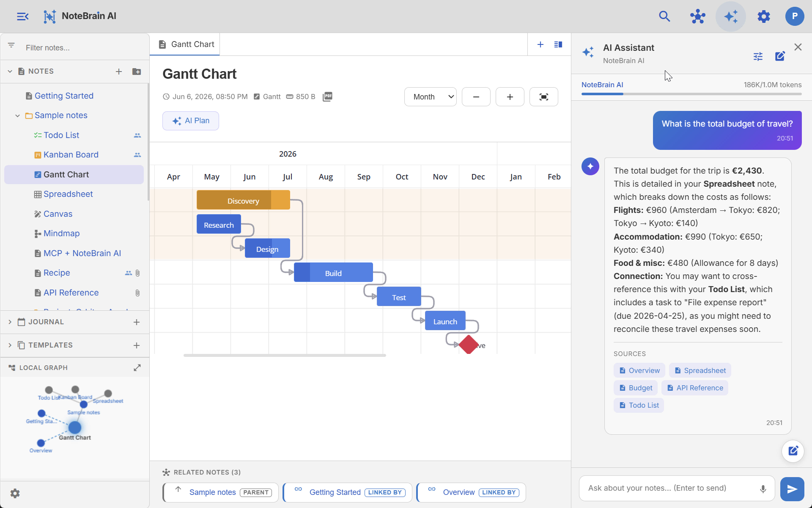Zoom in the Gantt timeline

point(510,97)
